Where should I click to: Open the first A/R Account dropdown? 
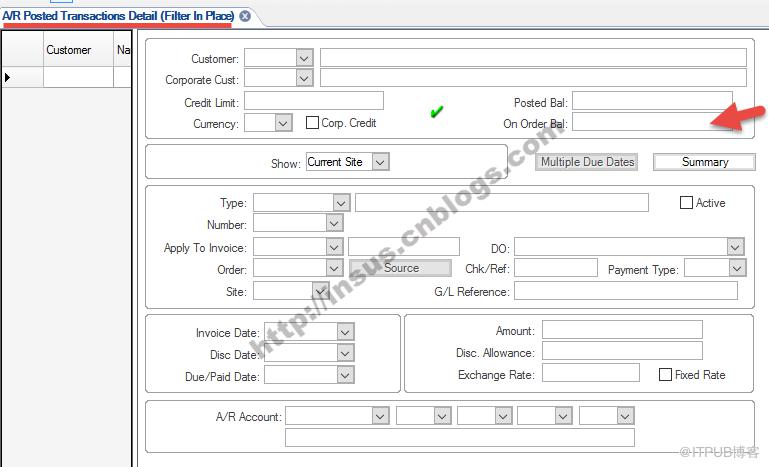pos(381,416)
